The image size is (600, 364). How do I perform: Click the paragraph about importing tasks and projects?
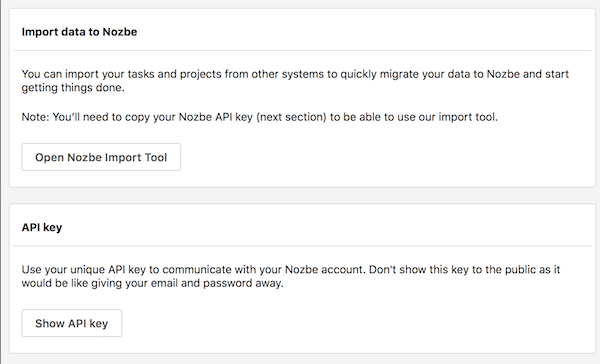295,80
